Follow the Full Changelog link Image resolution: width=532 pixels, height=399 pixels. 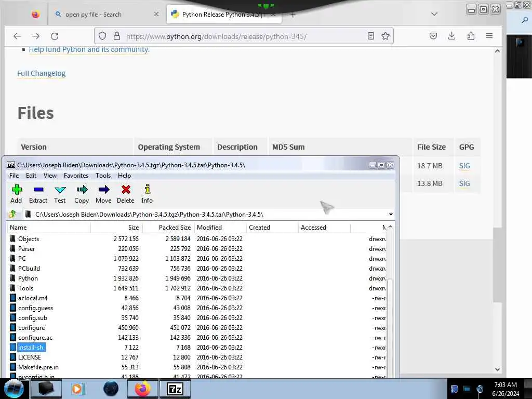pyautogui.click(x=42, y=73)
